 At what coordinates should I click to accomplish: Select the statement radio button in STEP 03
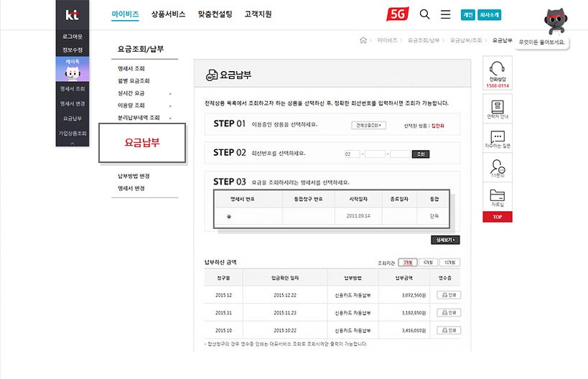click(229, 216)
